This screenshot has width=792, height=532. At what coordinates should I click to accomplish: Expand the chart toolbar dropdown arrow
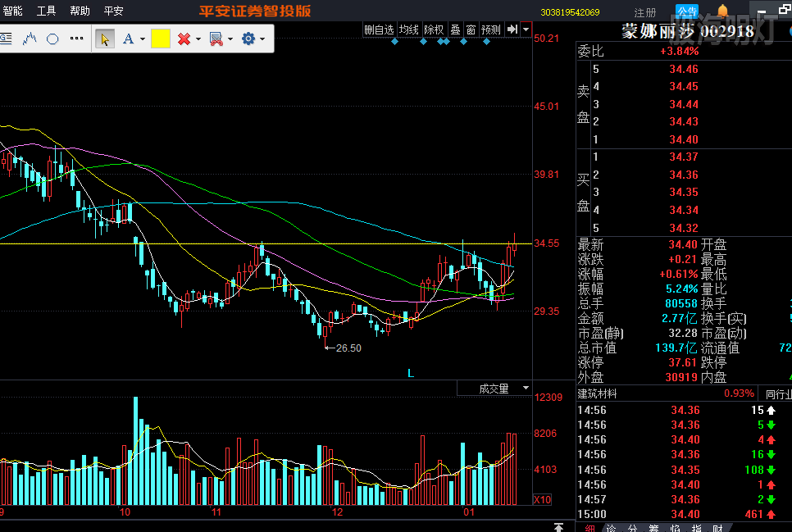pos(526,30)
